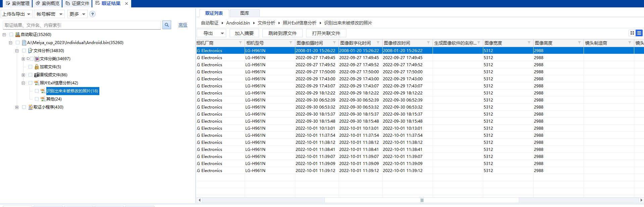This screenshot has width=644, height=207.
Task: Click the filter icon on 相机厂商 column
Action: tap(240, 43)
